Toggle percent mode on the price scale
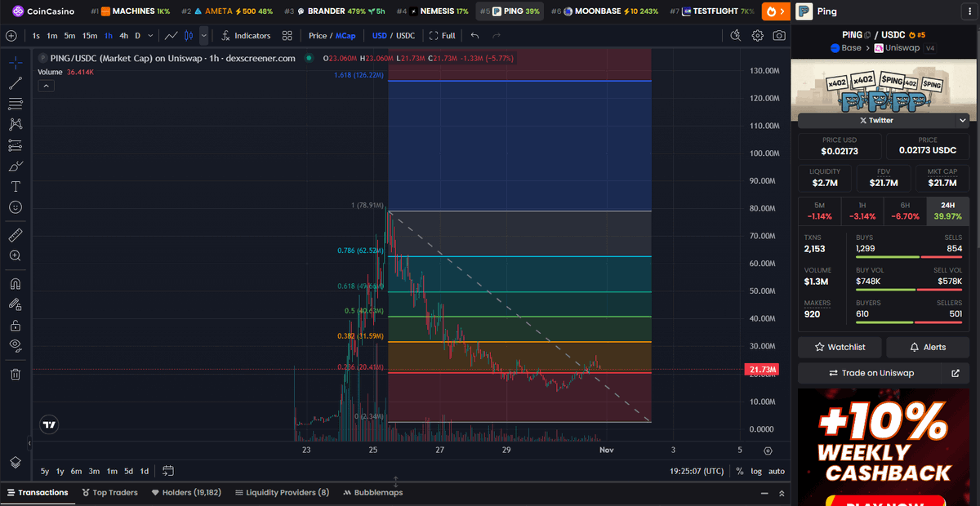The height and width of the screenshot is (506, 980). click(739, 471)
